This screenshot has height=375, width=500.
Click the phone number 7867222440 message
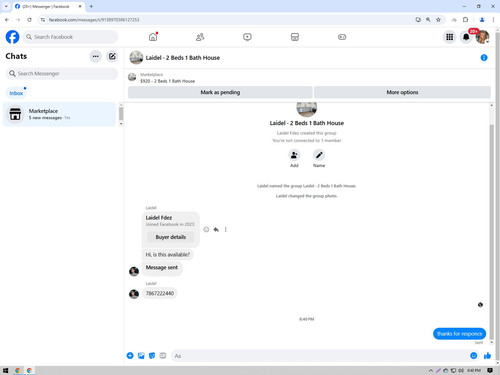pyautogui.click(x=160, y=293)
